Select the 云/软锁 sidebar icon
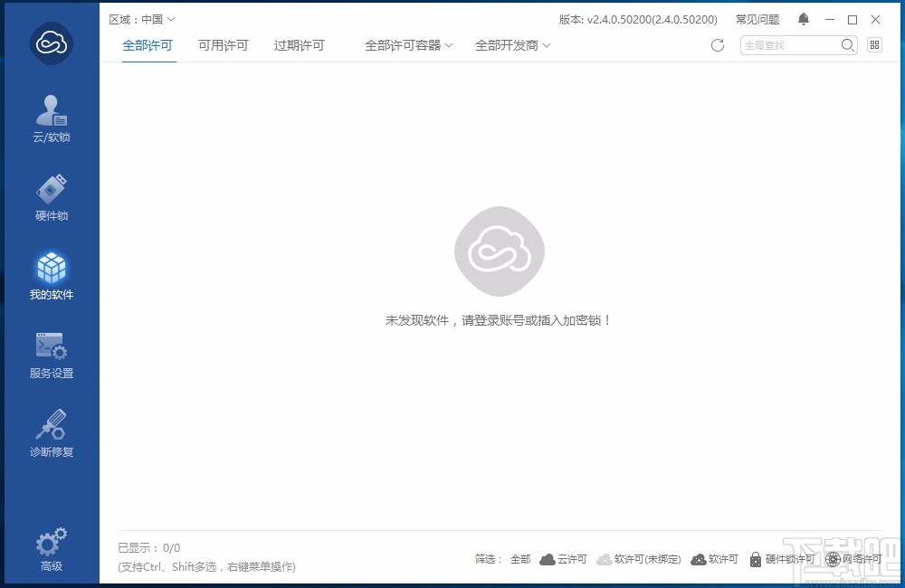This screenshot has height=588, width=905. pyautogui.click(x=51, y=118)
